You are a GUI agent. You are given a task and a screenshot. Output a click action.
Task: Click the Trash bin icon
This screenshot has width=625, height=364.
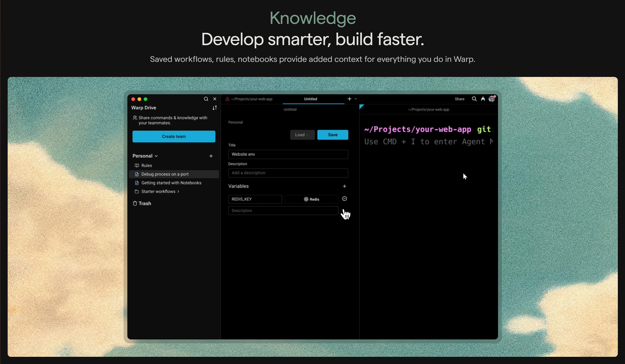(135, 203)
